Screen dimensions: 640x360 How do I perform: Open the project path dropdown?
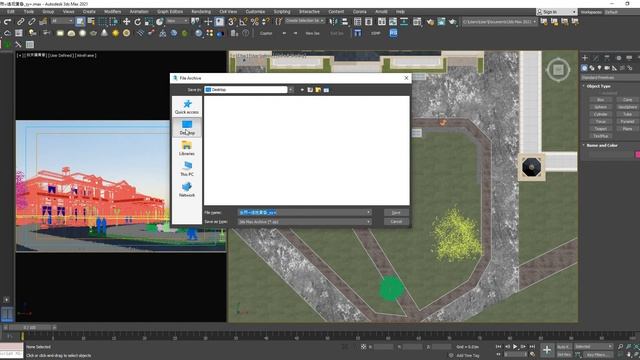500,21
